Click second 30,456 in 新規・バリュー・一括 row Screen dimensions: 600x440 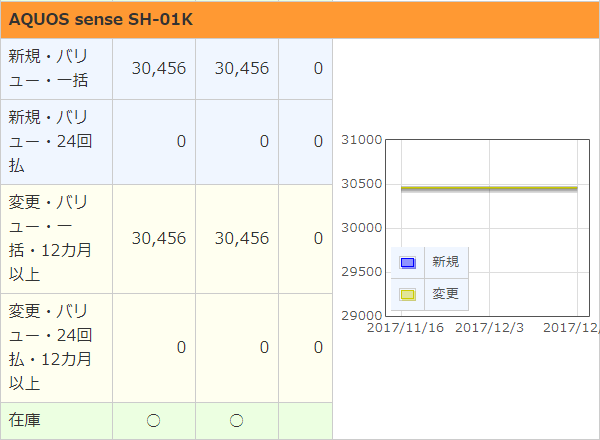point(242,68)
